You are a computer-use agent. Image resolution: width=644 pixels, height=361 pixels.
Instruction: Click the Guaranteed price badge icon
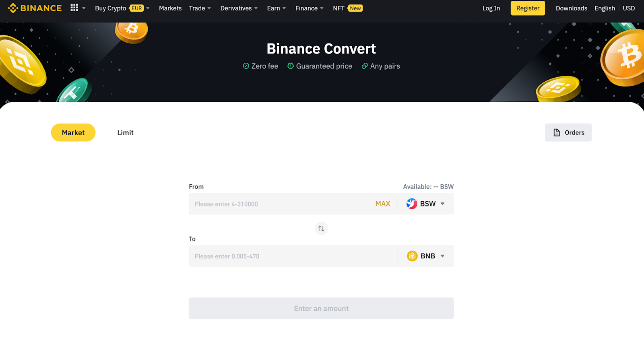[x=291, y=66]
